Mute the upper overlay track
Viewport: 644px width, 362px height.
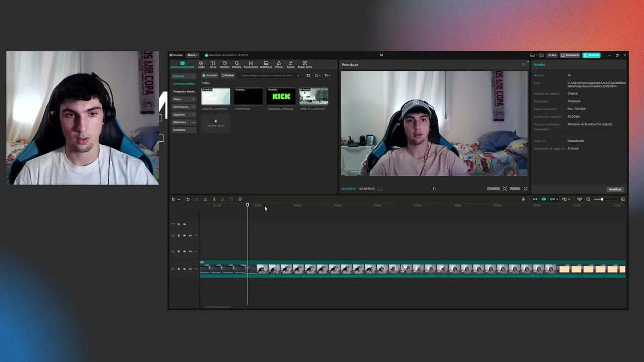click(x=190, y=235)
